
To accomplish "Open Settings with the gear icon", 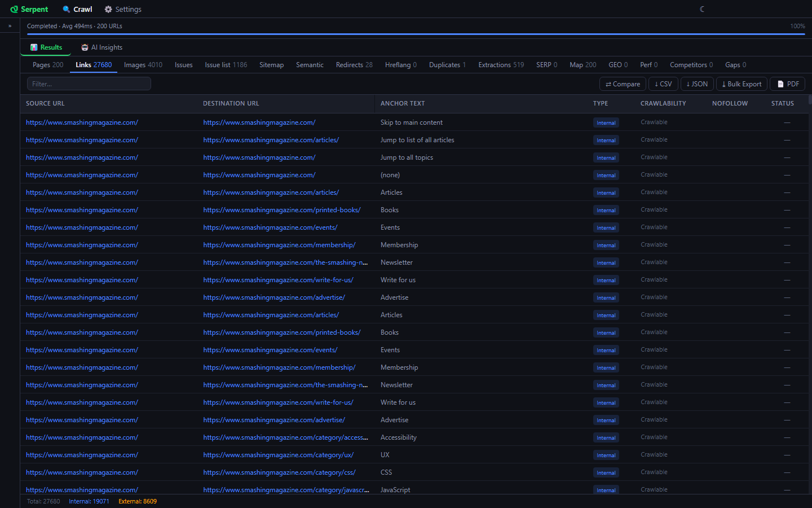I will (108, 9).
